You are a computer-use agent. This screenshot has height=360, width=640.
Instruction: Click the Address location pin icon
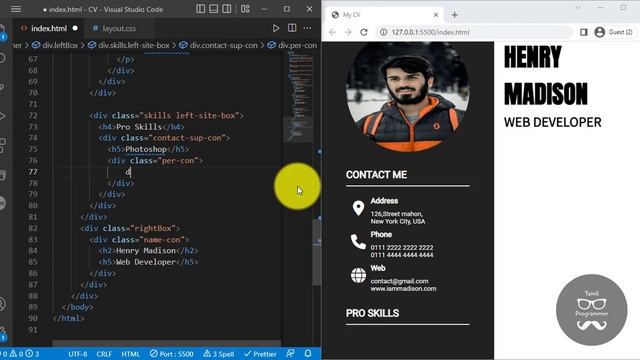(358, 208)
